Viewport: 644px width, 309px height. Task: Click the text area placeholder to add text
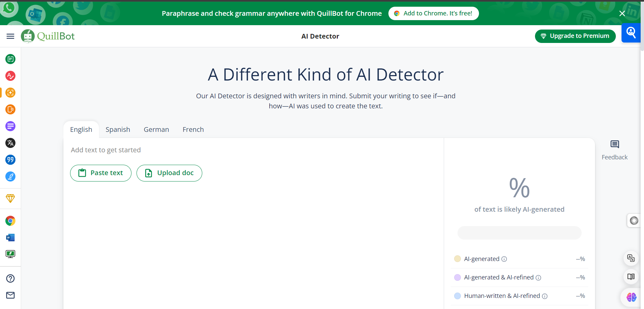[106, 150]
